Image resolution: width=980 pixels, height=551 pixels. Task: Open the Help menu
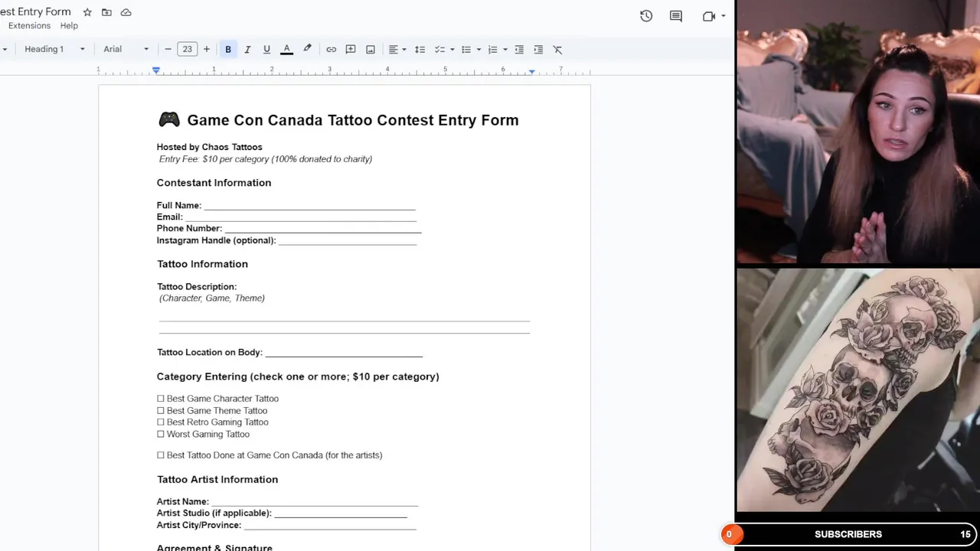pyautogui.click(x=69, y=26)
